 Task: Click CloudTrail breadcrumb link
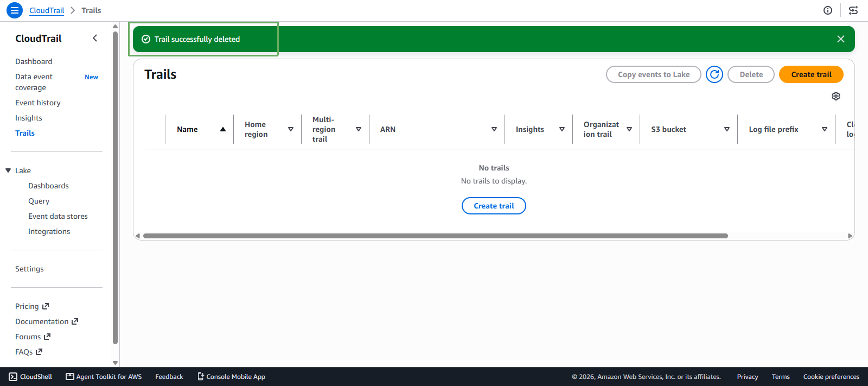pos(47,10)
